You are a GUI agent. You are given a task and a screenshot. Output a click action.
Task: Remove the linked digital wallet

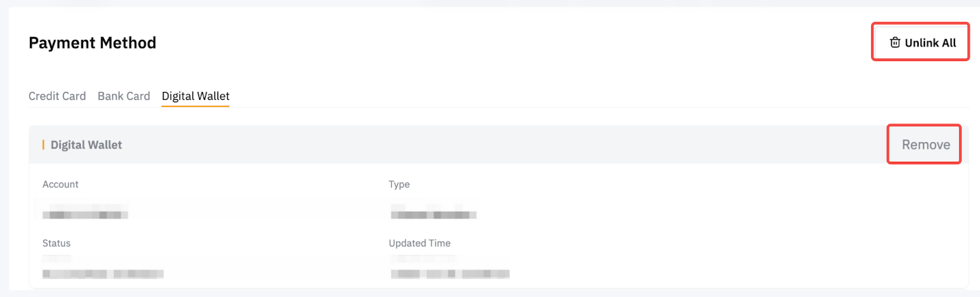pos(925,145)
